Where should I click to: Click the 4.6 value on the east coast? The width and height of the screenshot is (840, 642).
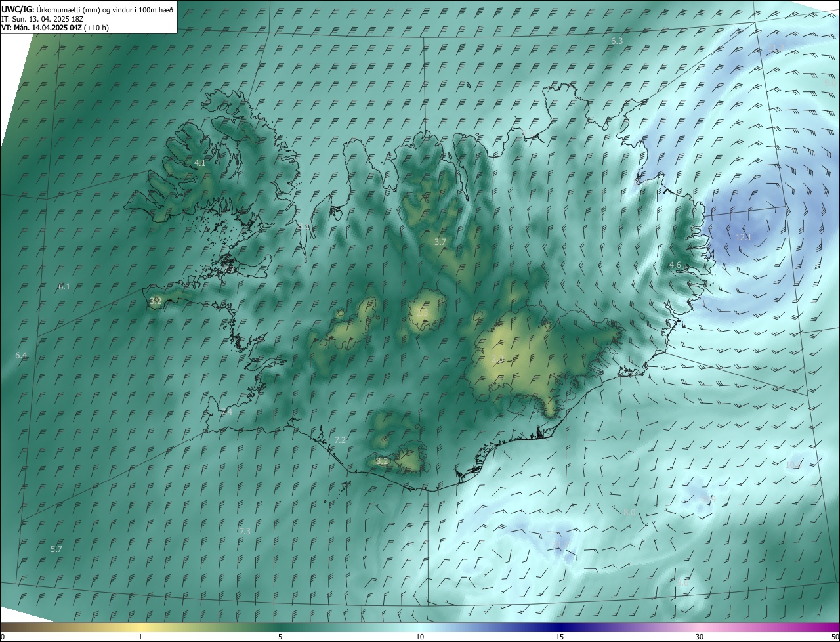[x=675, y=265]
